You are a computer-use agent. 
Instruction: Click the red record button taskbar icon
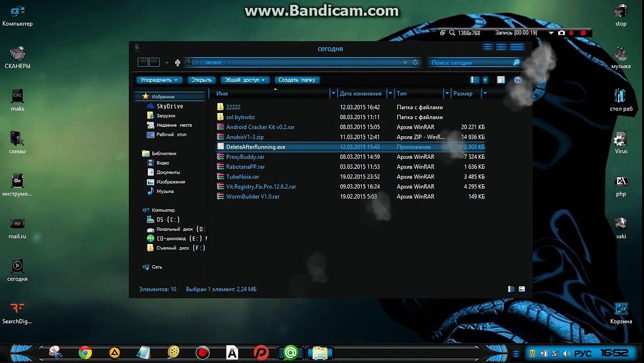(202, 352)
